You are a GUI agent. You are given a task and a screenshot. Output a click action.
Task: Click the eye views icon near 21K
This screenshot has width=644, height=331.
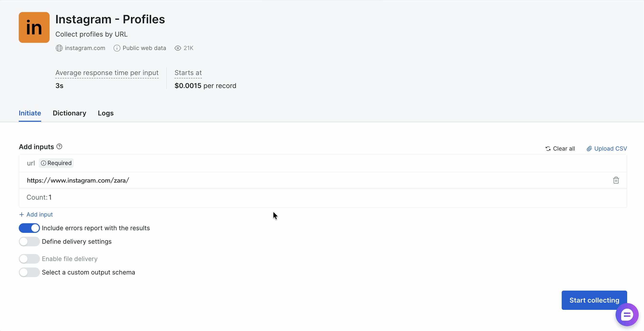(178, 48)
